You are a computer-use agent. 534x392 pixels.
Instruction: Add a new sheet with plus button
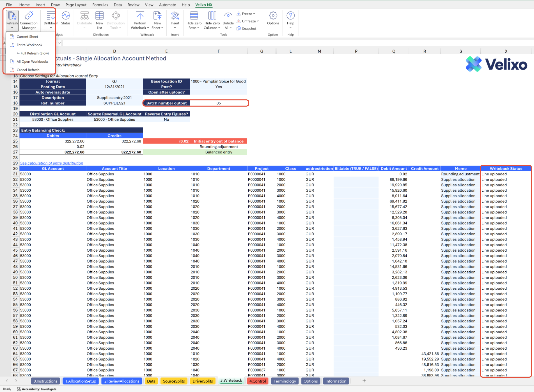[x=364, y=381]
